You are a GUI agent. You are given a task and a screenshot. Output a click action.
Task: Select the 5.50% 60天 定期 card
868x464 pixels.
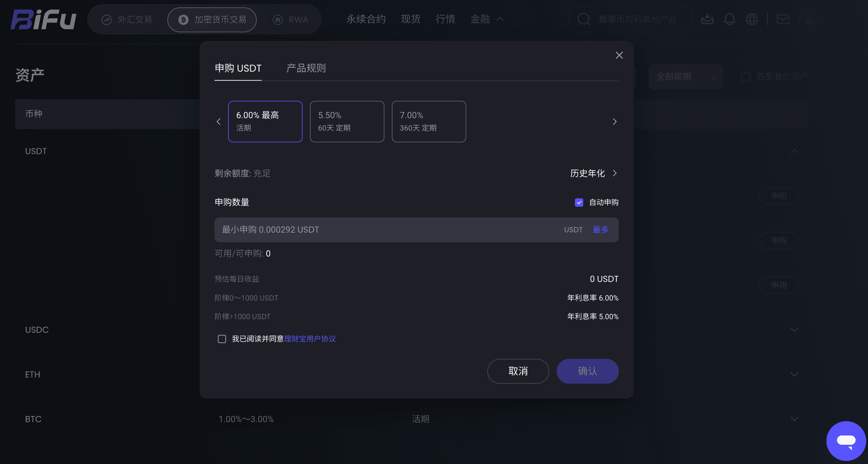[x=347, y=122]
